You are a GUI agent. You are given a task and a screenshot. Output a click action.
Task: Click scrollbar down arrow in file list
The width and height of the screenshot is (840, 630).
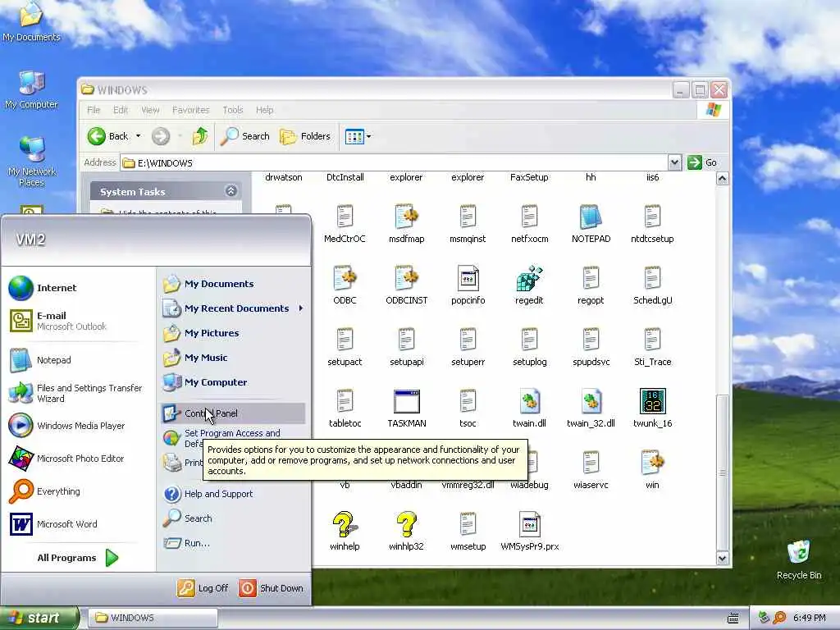tap(722, 558)
